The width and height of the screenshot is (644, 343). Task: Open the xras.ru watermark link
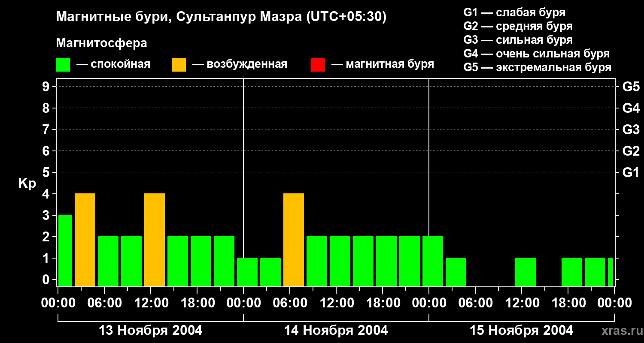620,331
